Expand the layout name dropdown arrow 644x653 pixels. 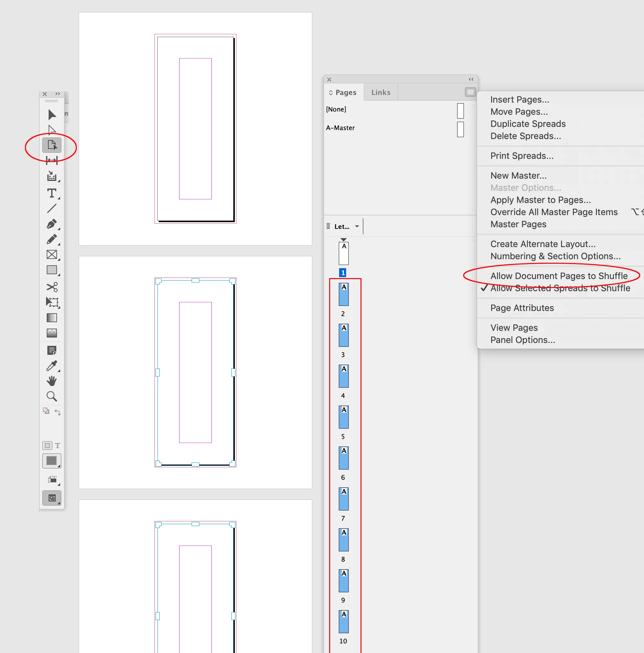(357, 226)
